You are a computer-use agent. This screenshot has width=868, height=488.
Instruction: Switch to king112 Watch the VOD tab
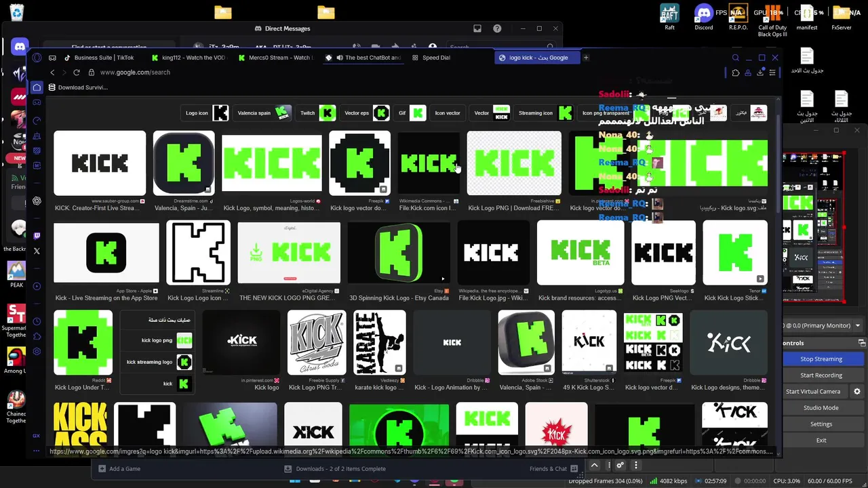(x=188, y=58)
